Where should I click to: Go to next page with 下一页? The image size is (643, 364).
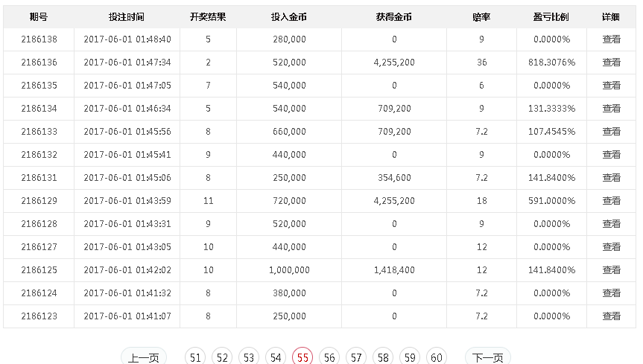487,358
